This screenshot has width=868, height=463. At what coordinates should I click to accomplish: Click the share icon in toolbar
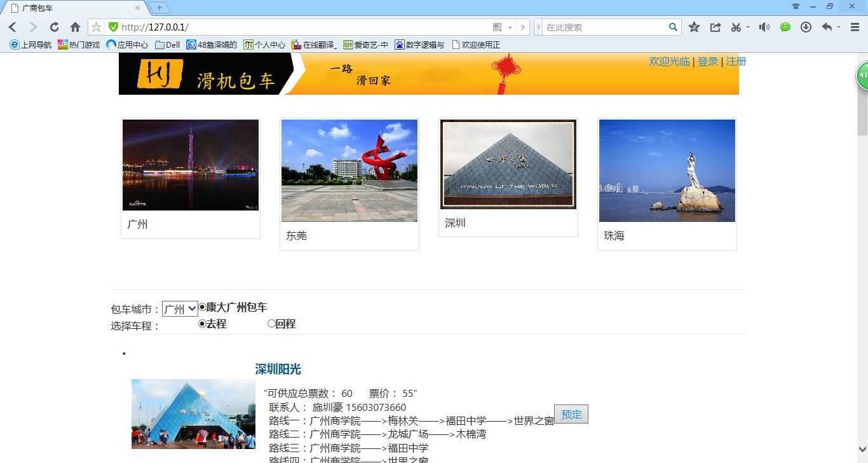pyautogui.click(x=715, y=27)
